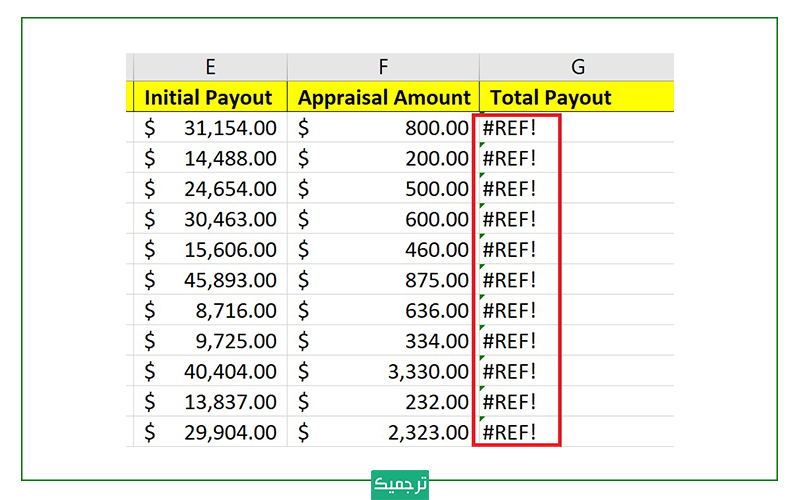Select the cell containing 31,154.00
The width and height of the screenshot is (800, 500).
tap(209, 128)
